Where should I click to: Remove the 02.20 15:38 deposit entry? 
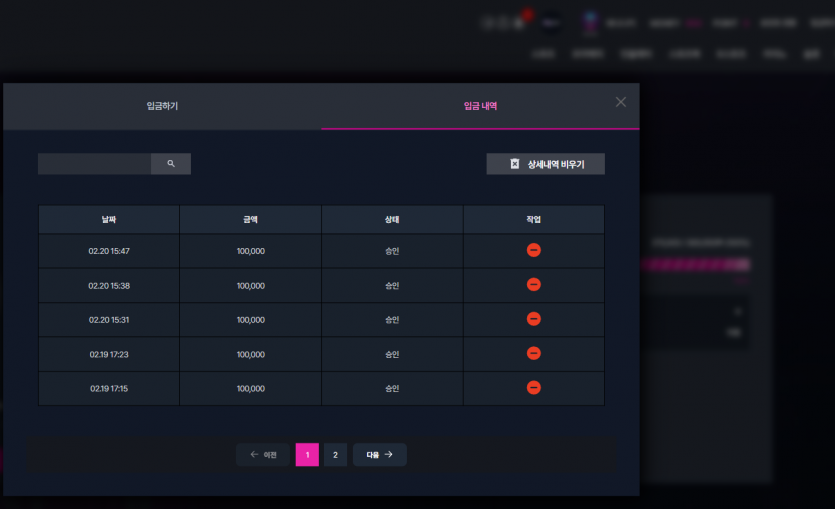(x=534, y=284)
